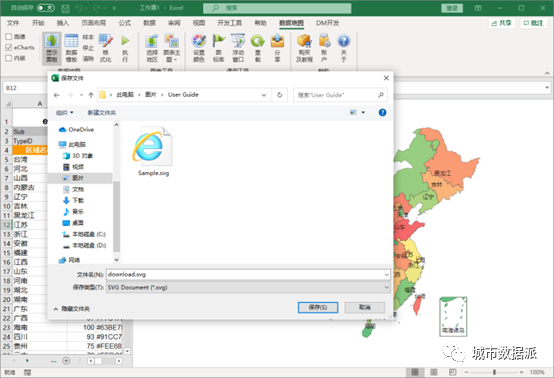Toggle the 高德 checkbox
The height and width of the screenshot is (378, 554).
pos(8,36)
